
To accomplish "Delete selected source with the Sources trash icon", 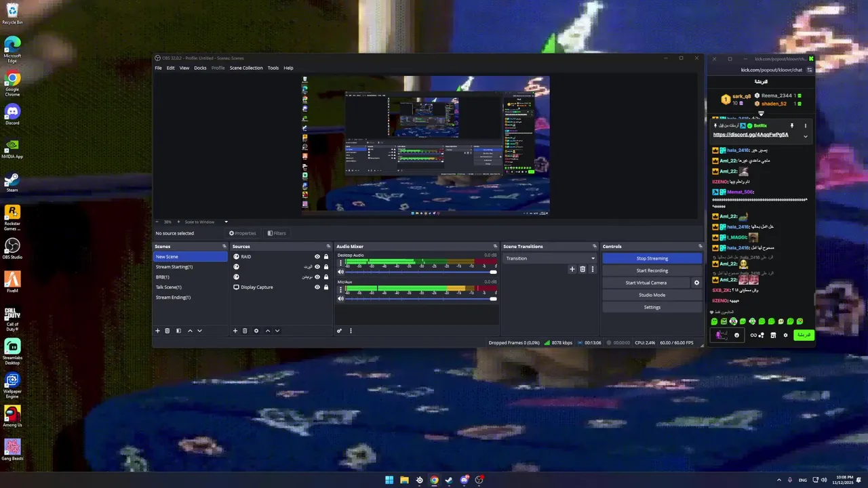I will coord(245,331).
